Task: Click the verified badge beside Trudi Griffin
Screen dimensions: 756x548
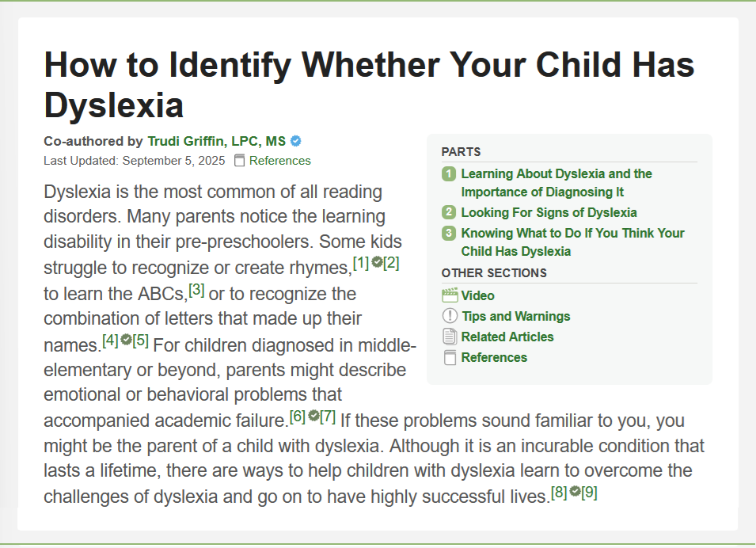Action: [296, 142]
